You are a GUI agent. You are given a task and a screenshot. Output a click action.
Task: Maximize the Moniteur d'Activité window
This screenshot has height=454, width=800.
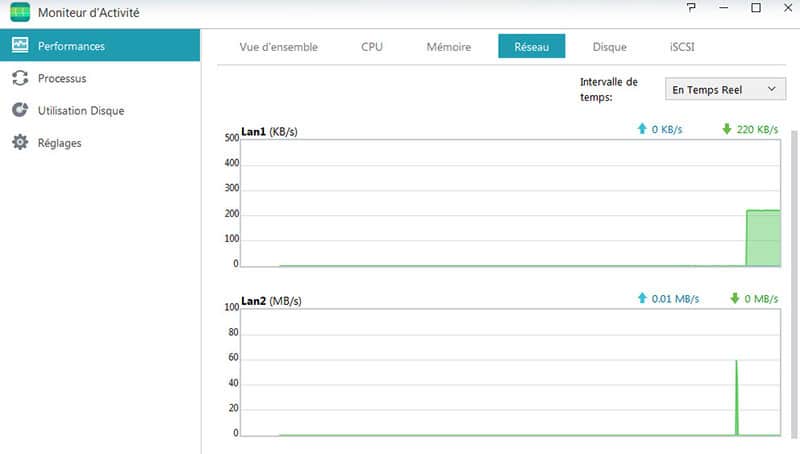[x=756, y=8]
